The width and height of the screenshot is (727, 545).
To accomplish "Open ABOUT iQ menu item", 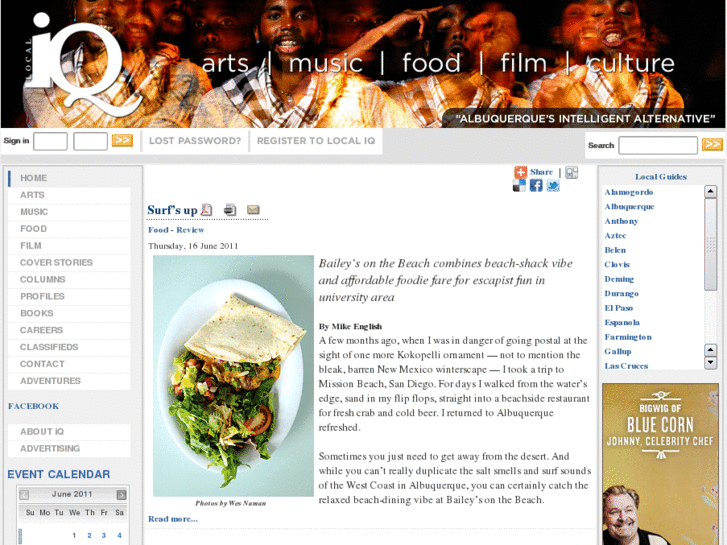I will (x=69, y=432).
